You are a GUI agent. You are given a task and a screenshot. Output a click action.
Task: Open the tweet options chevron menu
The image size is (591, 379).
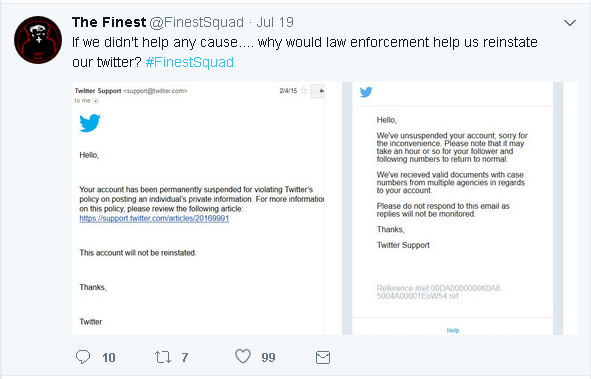[570, 23]
